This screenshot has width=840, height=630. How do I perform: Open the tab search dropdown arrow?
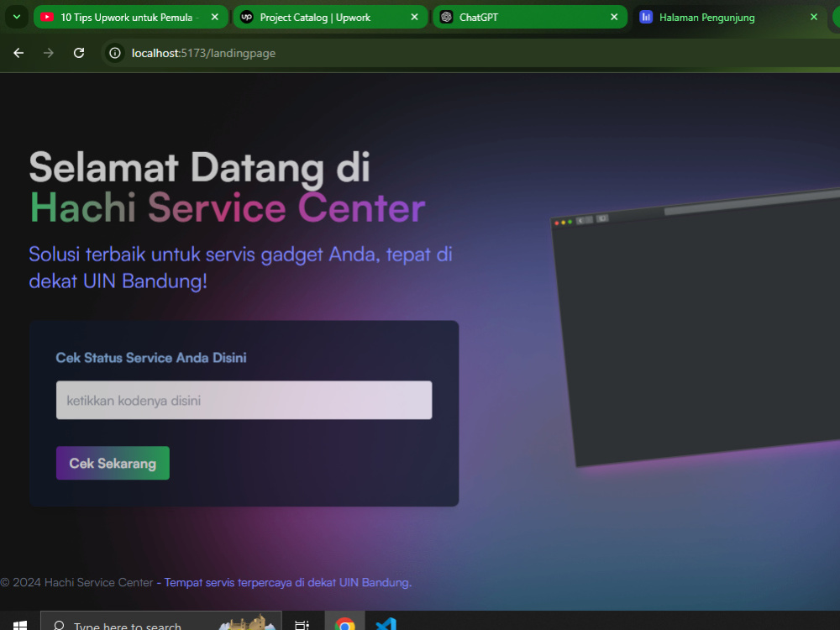(17, 17)
